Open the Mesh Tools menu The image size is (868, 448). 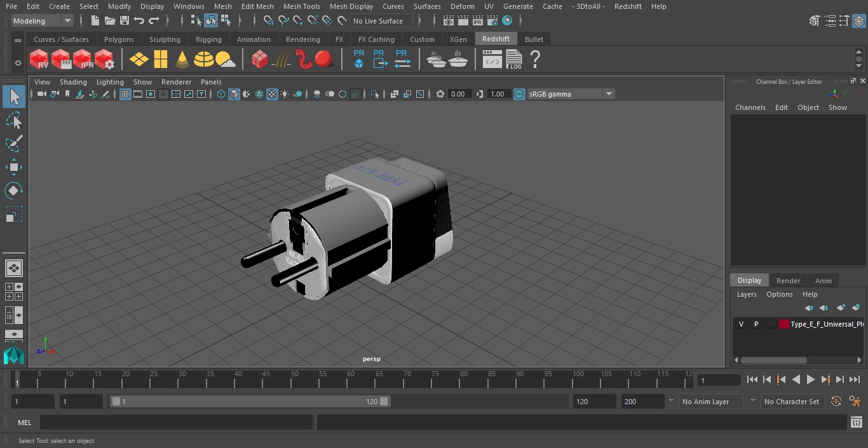tap(301, 6)
